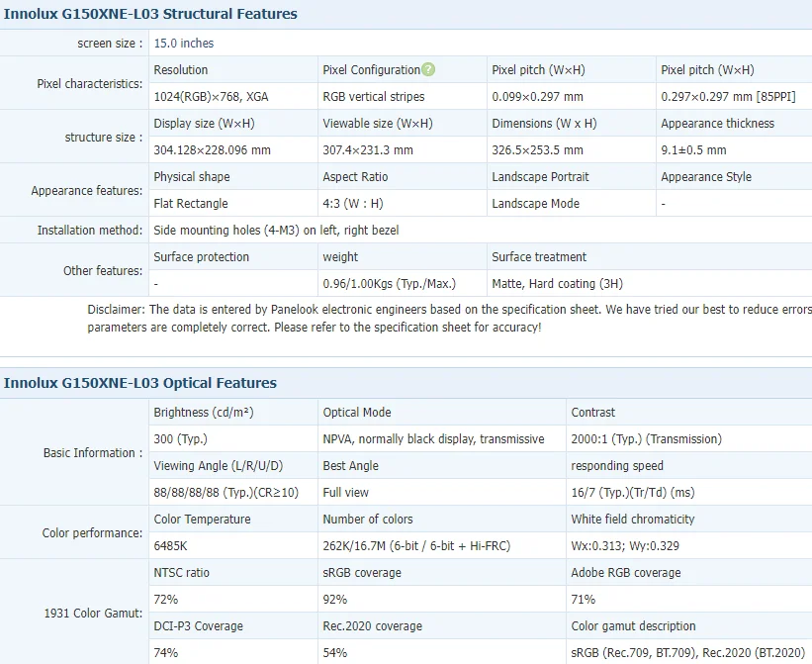Click the '0.099×0.297 mm' pixel pitch value
The height and width of the screenshot is (664, 812).
[537, 97]
